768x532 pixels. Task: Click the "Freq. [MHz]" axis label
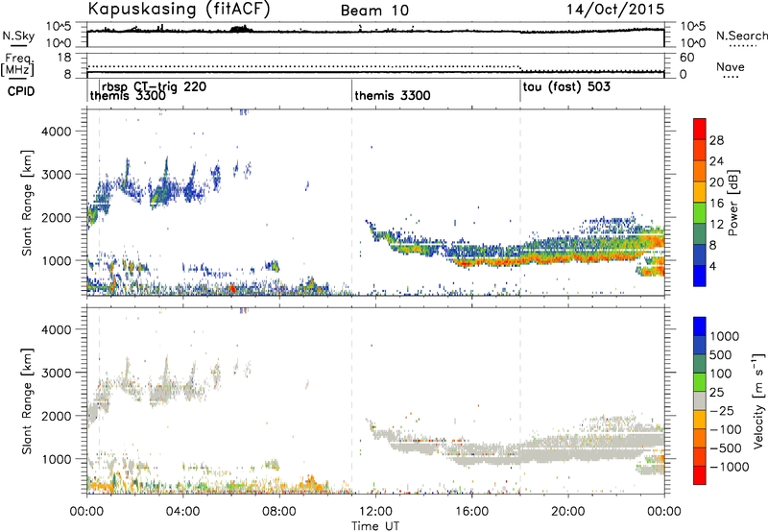17,64
